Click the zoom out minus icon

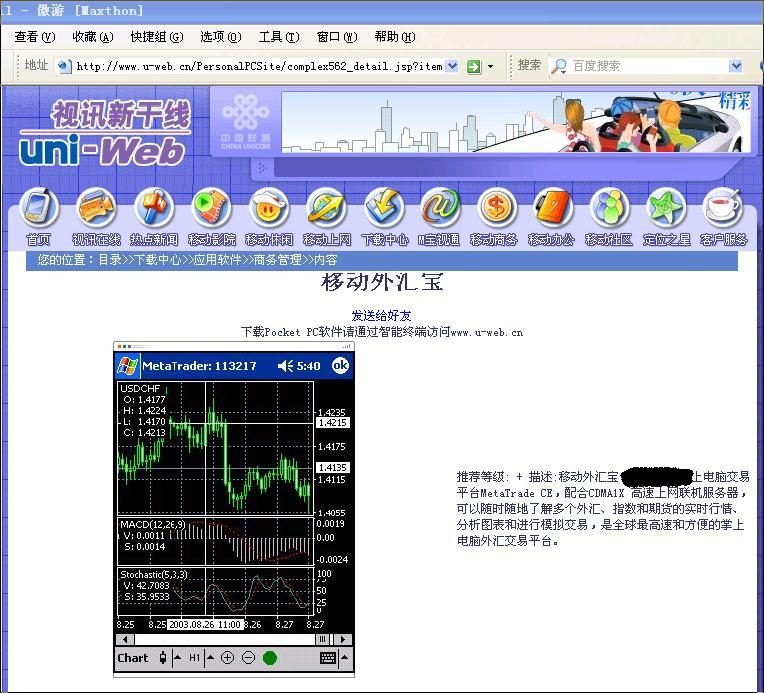coord(248,658)
